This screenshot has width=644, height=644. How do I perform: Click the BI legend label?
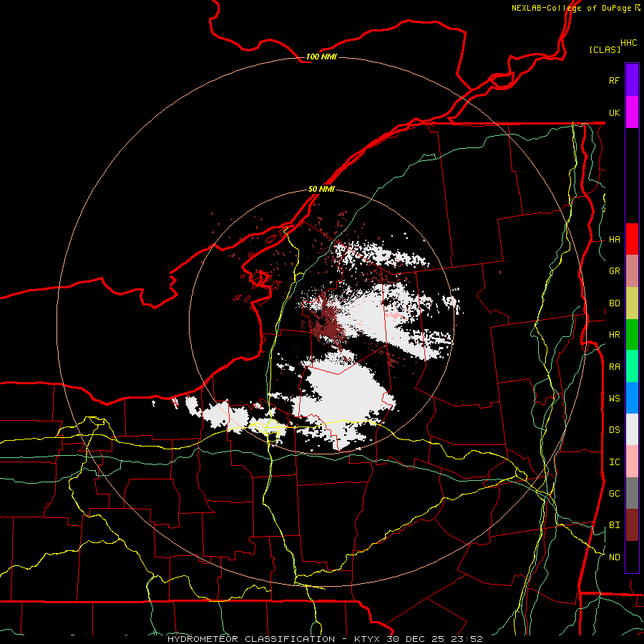(614, 525)
